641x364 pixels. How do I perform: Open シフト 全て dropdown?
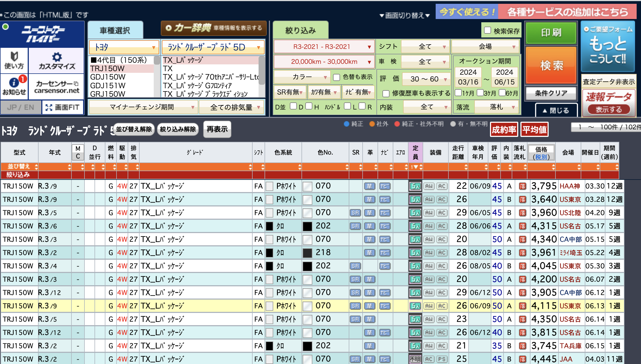point(425,46)
